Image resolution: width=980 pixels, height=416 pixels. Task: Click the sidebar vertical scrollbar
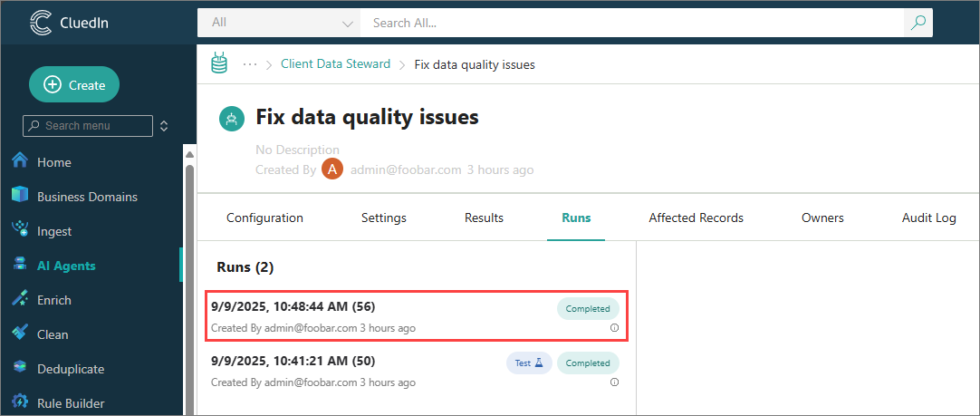188,272
